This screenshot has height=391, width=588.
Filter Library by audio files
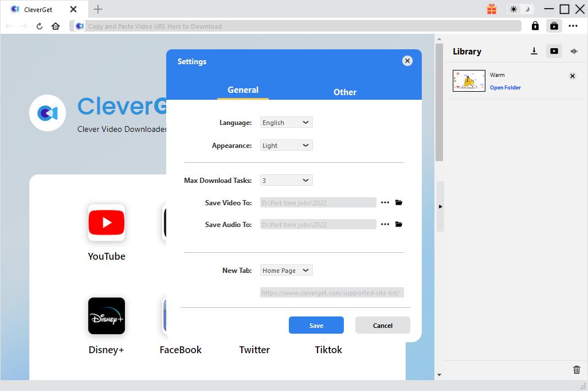point(574,51)
